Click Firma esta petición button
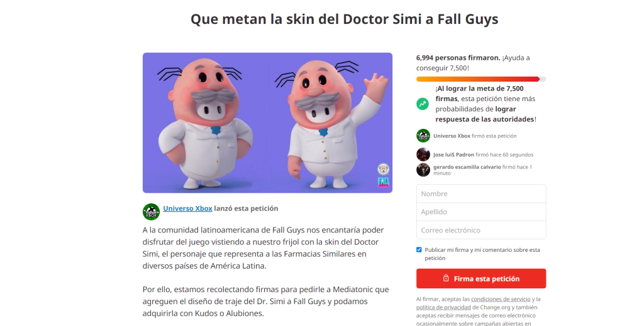The width and height of the screenshot is (644, 326). 481,278
